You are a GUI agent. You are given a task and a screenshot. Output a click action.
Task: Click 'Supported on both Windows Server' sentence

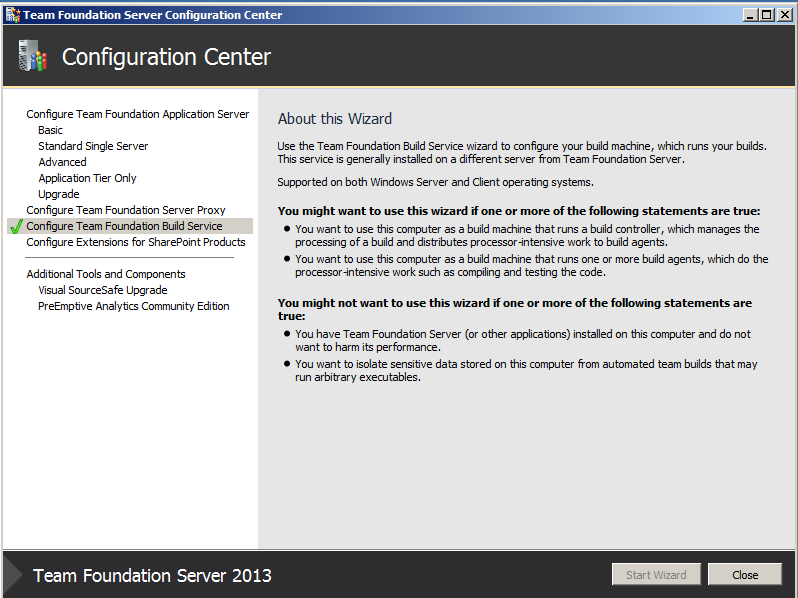436,182
